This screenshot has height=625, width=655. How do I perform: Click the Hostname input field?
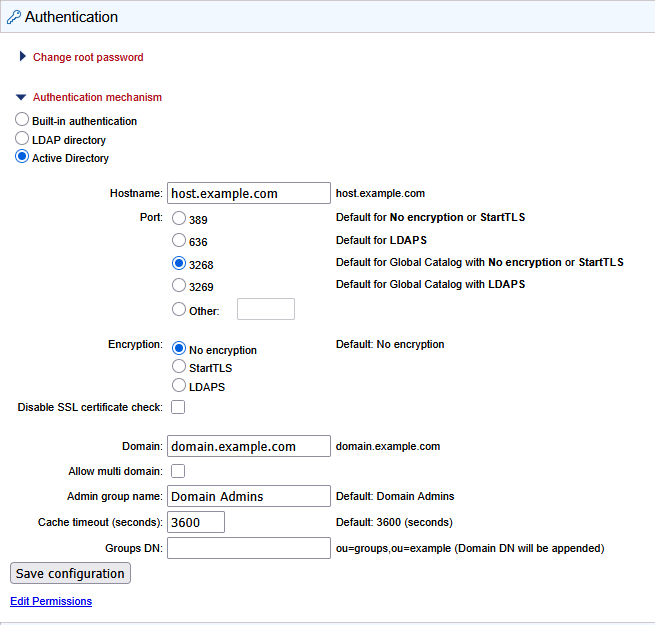[249, 193]
